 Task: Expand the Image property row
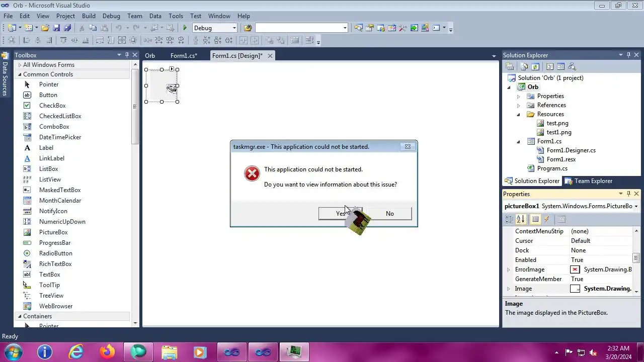(508, 289)
